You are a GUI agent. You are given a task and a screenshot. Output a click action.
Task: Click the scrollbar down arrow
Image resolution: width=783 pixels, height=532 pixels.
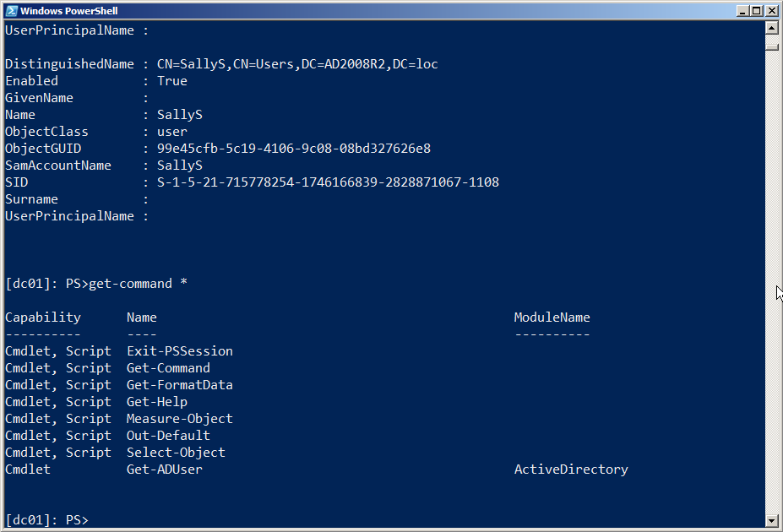[770, 520]
